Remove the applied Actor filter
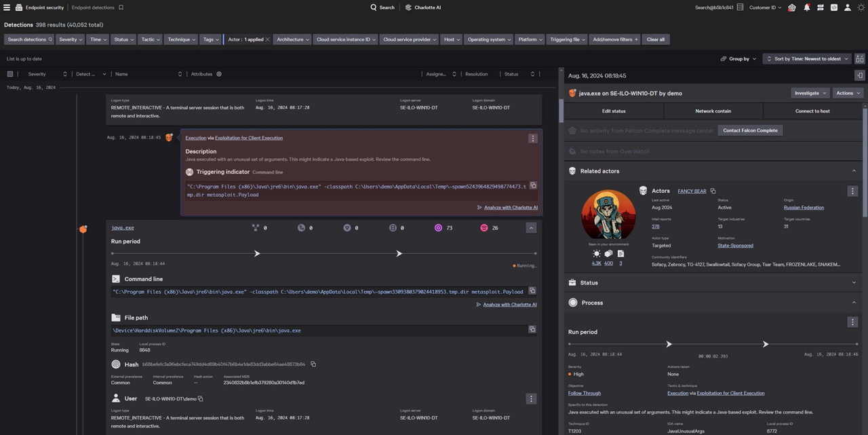The height and width of the screenshot is (435, 868). click(267, 39)
